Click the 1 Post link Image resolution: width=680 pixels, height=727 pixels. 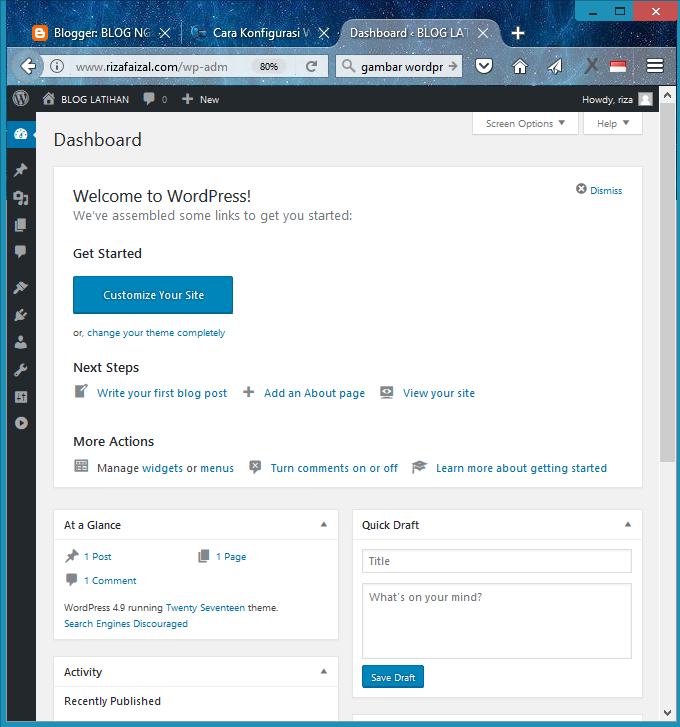tap(97, 557)
